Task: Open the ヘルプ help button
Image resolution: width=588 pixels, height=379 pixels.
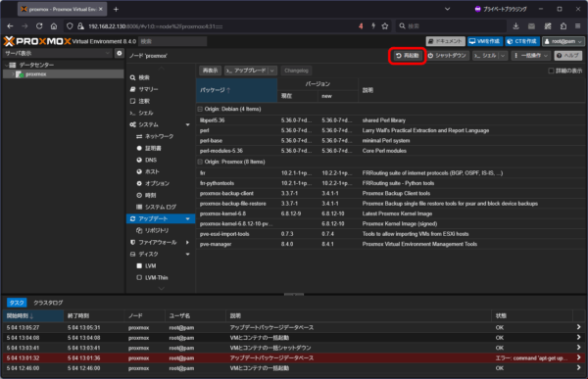Action: 567,56
